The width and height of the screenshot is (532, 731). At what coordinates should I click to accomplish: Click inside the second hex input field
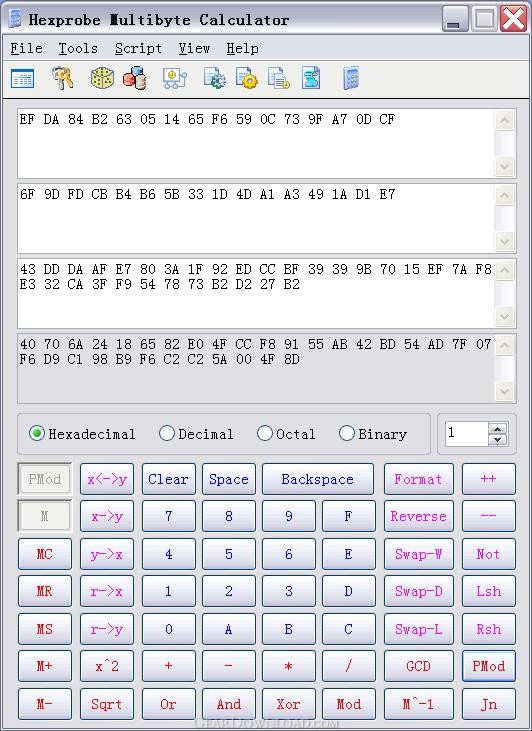[256, 219]
